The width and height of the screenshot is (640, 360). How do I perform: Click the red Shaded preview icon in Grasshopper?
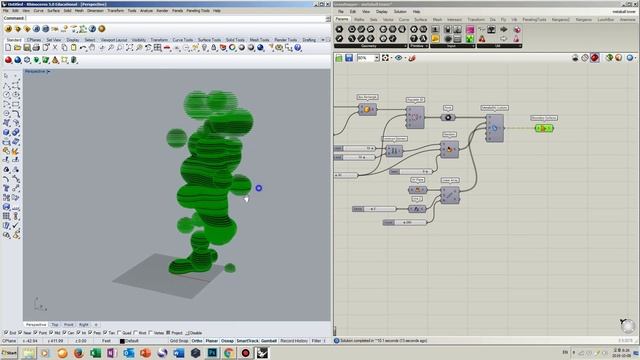coord(595,58)
